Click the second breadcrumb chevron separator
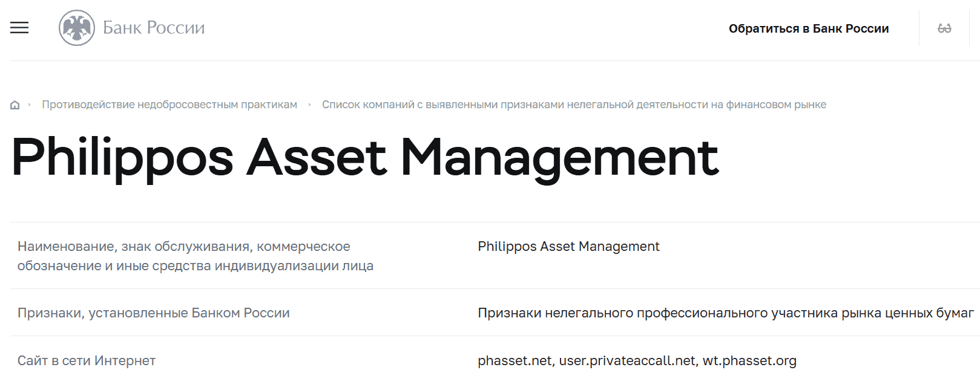980x370 pixels. tap(310, 104)
